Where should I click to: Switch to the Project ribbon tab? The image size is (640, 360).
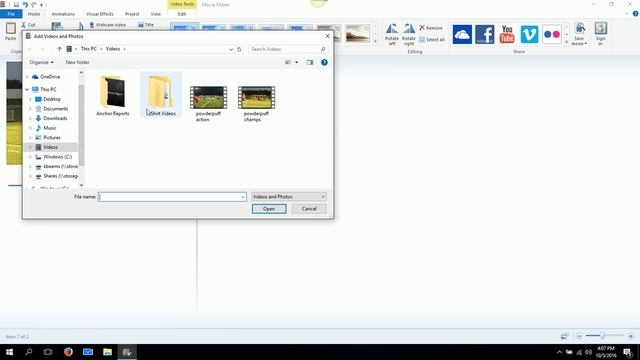132,14
